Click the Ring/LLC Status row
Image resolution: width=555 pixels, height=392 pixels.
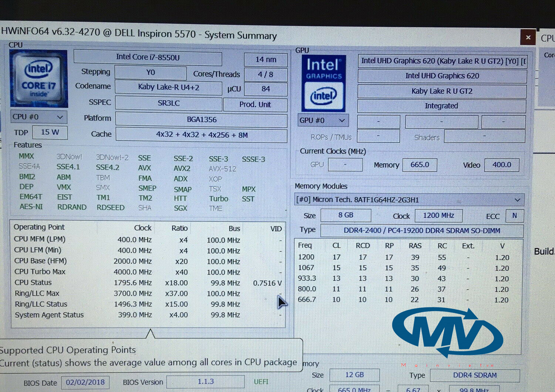148,304
